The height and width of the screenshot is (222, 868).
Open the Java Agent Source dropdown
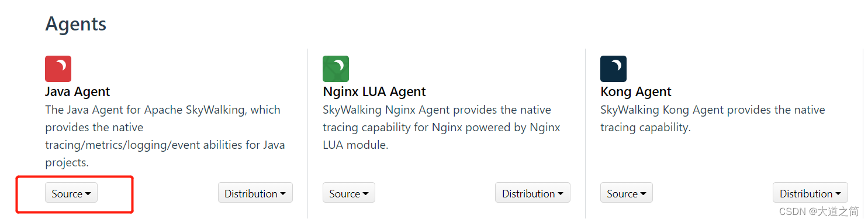[x=71, y=193]
